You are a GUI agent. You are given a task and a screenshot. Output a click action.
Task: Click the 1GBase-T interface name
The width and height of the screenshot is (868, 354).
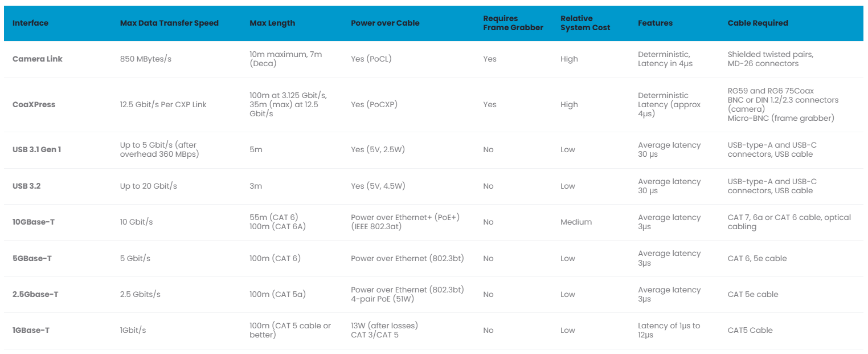[x=31, y=331]
